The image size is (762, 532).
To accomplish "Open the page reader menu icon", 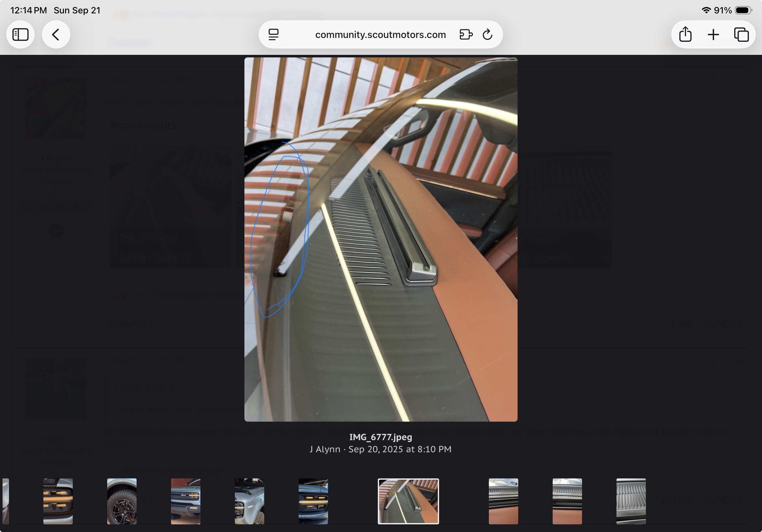I will [x=273, y=34].
